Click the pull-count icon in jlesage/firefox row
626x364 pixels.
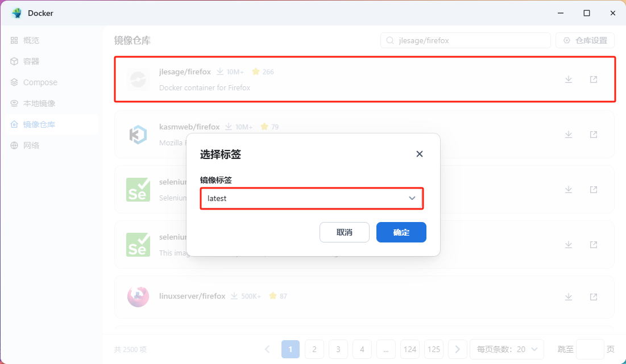pyautogui.click(x=220, y=72)
